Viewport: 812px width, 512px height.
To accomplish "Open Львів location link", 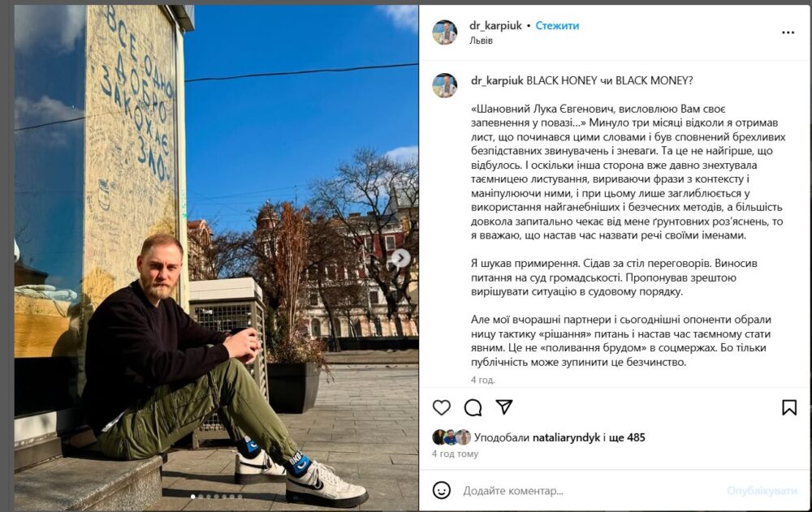I will click(x=481, y=41).
